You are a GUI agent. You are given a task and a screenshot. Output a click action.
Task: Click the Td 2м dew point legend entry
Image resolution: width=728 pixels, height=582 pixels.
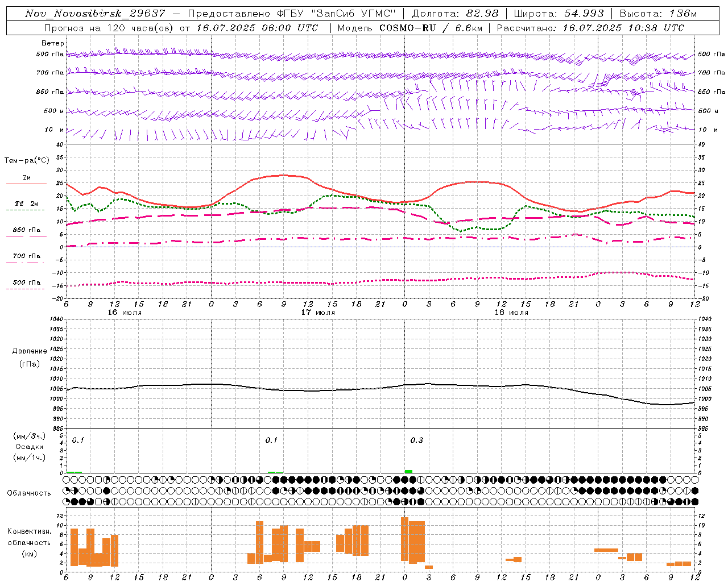pos(26,204)
